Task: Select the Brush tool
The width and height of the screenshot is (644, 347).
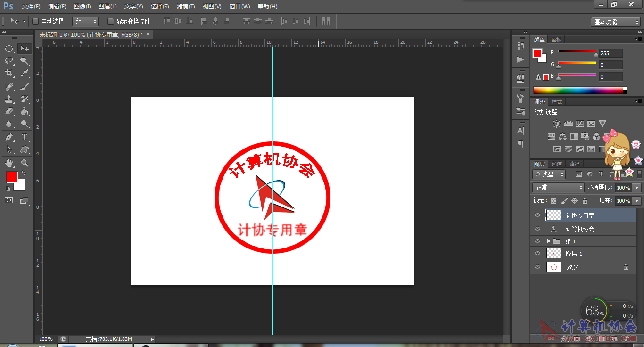Action: tap(25, 87)
